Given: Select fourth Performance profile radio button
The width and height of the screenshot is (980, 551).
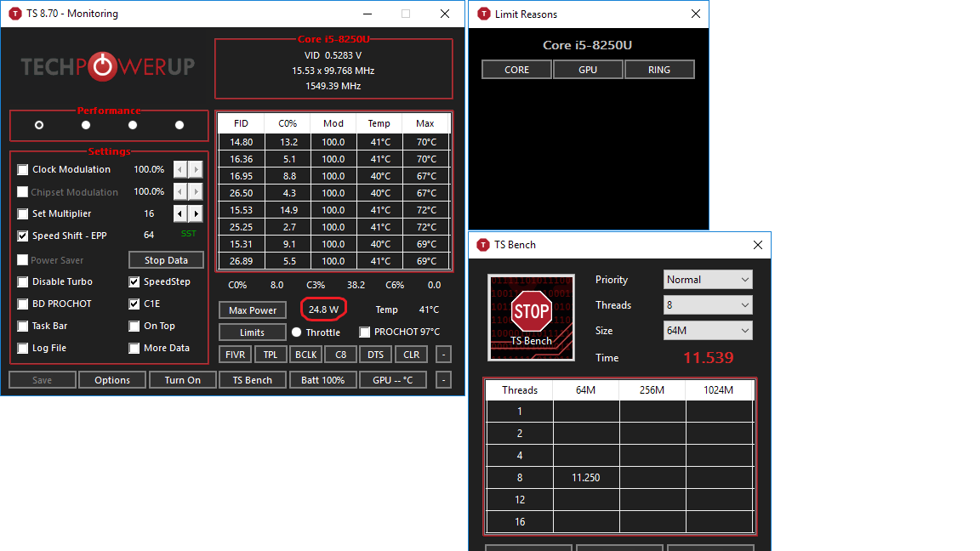Looking at the screenshot, I should pos(179,125).
